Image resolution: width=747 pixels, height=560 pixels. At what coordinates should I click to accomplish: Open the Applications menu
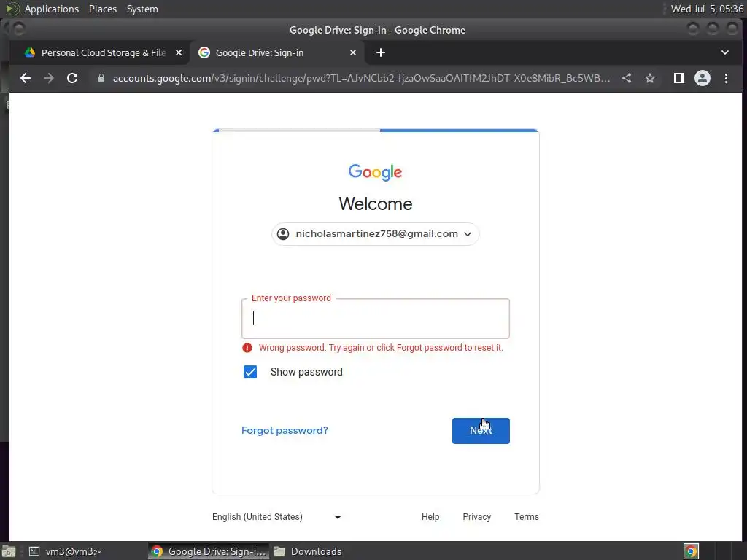(x=52, y=9)
